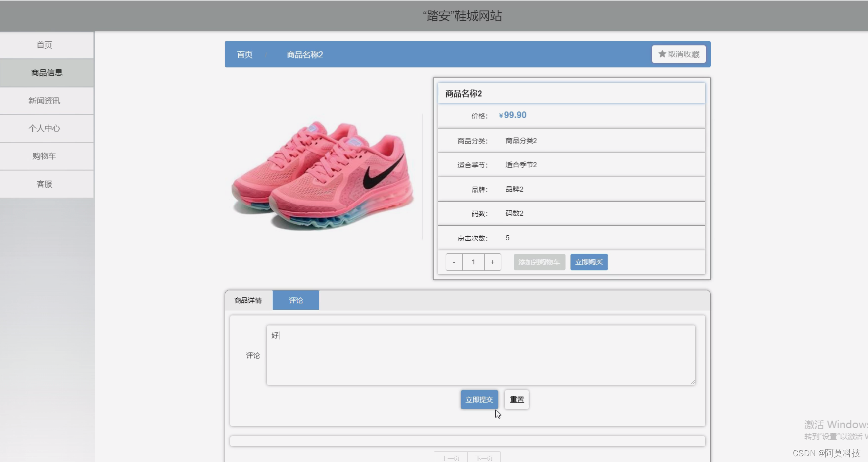Click the 商品名称2 breadcrumb
868x462 pixels.
[x=305, y=54]
